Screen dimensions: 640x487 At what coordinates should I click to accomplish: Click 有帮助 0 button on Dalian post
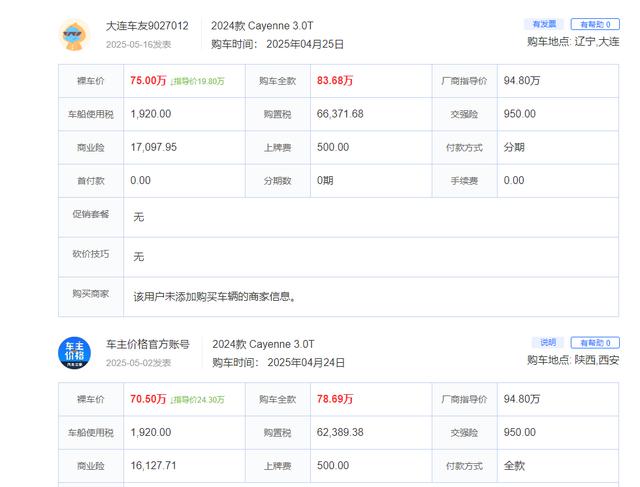[x=595, y=24]
